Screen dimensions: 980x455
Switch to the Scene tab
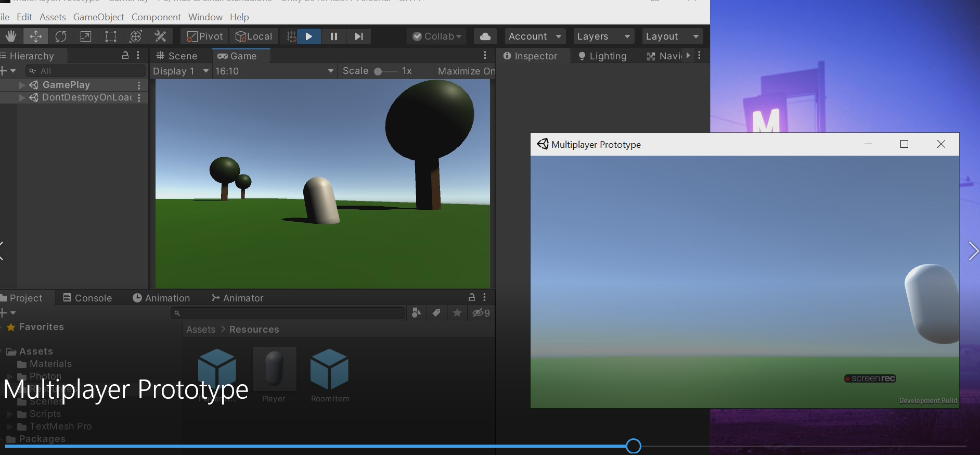[x=177, y=56]
